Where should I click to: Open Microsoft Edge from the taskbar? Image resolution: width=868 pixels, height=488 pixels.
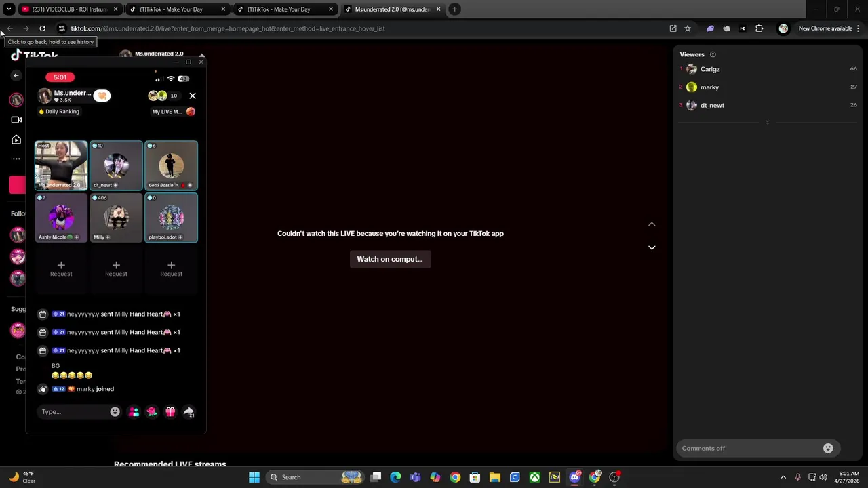click(x=396, y=477)
